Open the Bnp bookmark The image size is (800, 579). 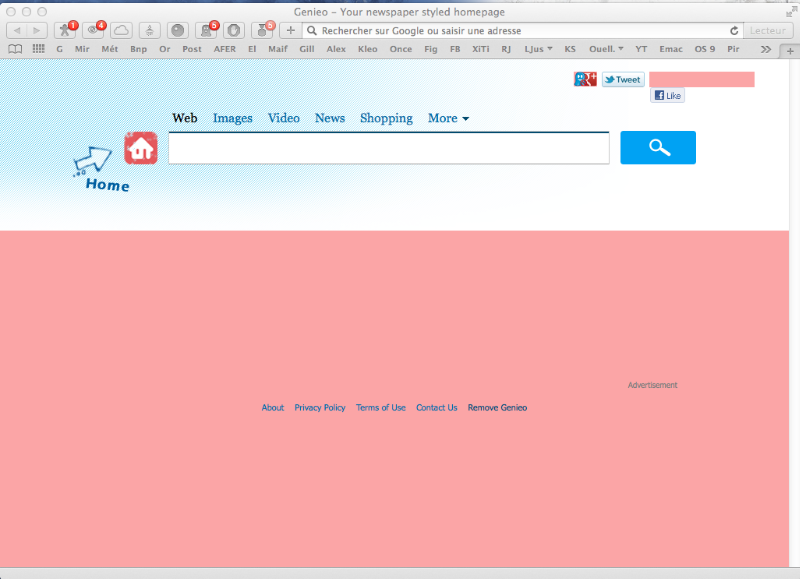tap(138, 49)
